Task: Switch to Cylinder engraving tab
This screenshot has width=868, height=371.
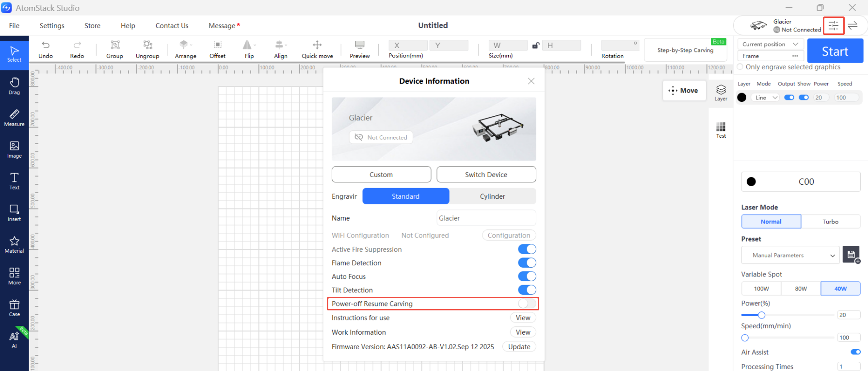Action: 493,196
